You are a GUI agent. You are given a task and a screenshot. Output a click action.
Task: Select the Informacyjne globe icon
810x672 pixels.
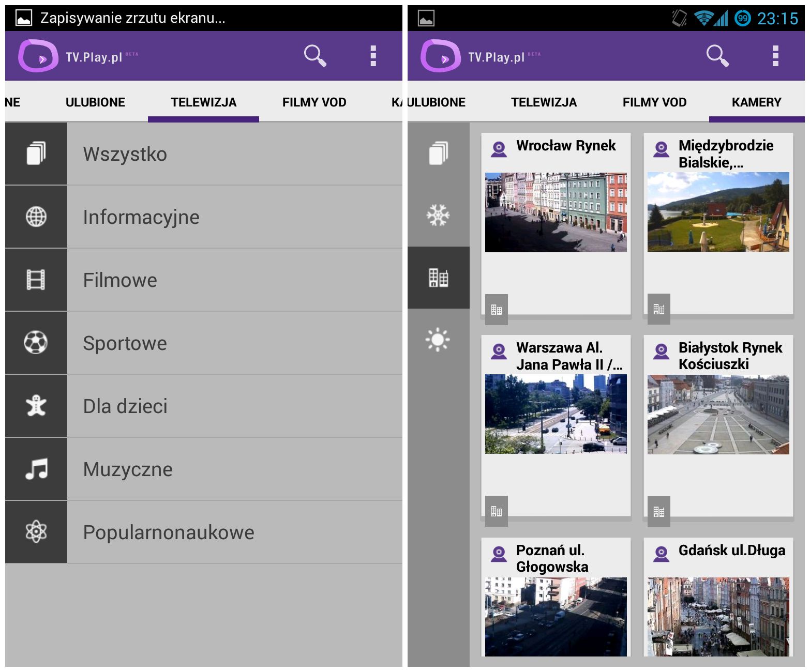(36, 217)
